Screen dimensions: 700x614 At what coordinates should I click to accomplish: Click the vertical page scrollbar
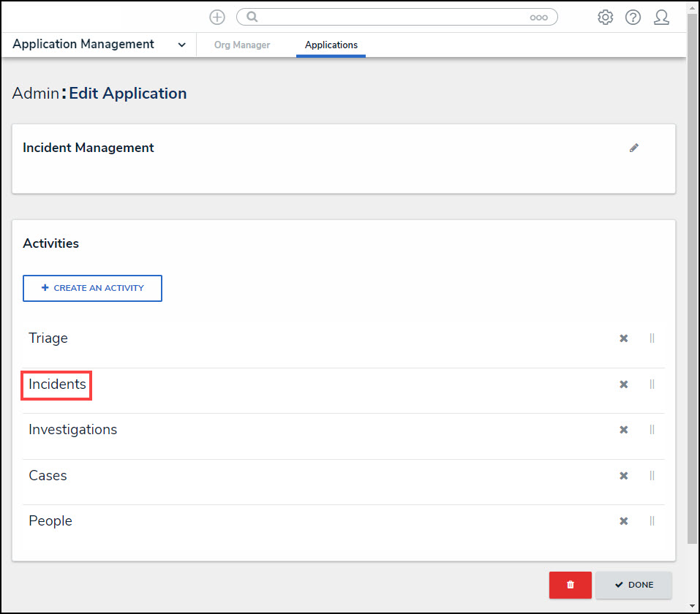(692, 278)
